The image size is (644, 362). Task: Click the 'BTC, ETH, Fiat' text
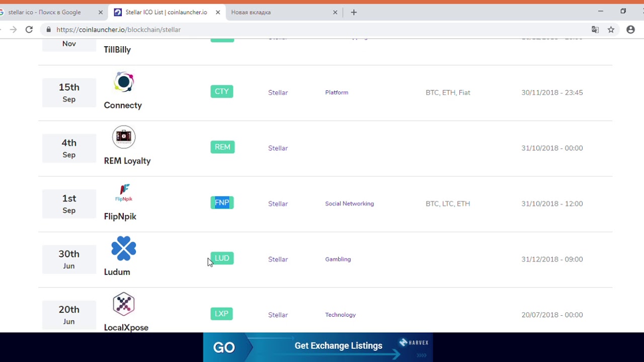point(448,93)
